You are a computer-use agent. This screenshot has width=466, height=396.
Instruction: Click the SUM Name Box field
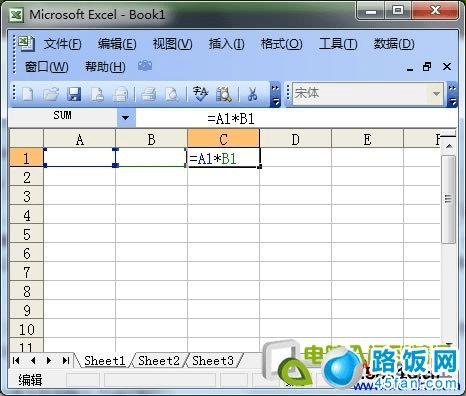click(x=63, y=118)
